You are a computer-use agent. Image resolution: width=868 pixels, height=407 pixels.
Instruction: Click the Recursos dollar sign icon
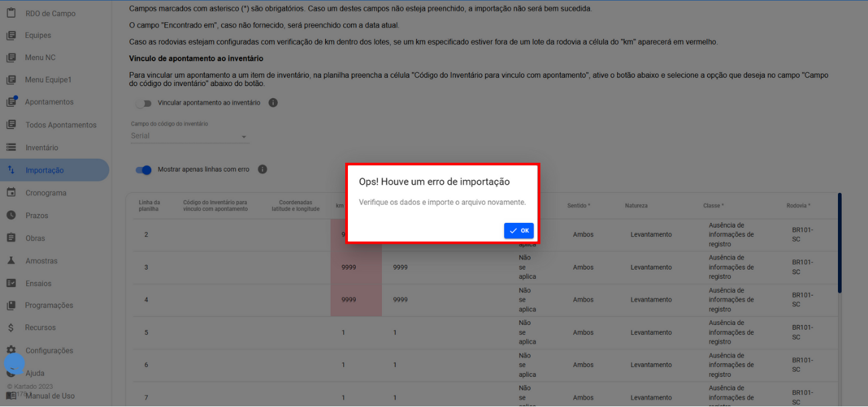tap(11, 328)
